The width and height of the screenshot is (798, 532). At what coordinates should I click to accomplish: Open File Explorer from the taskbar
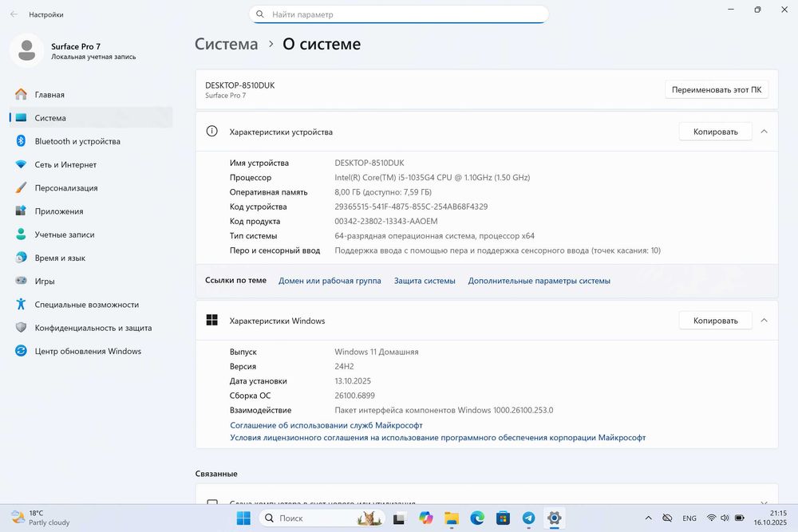tap(452, 518)
